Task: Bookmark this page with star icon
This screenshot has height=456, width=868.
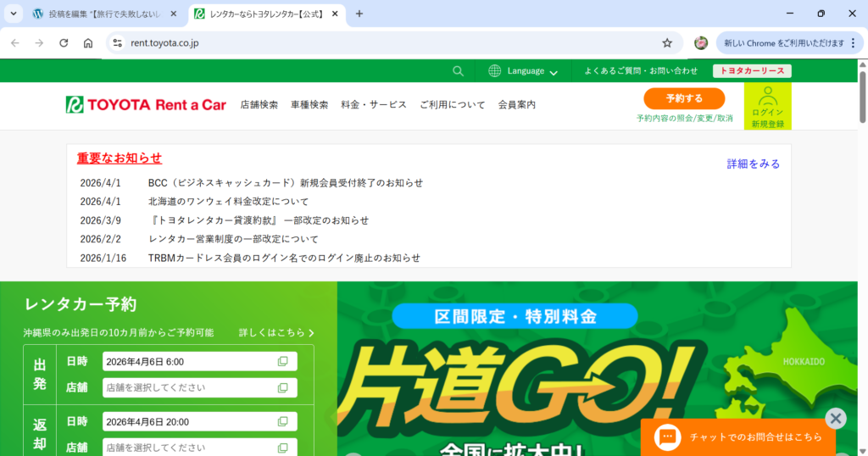Action: click(667, 43)
